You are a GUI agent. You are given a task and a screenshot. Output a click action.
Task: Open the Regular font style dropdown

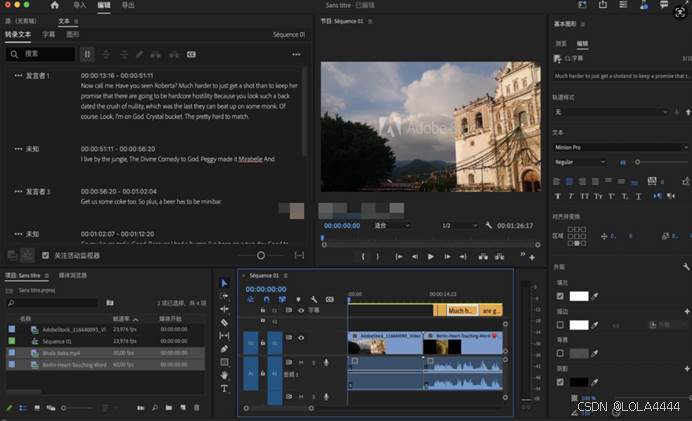(x=580, y=162)
